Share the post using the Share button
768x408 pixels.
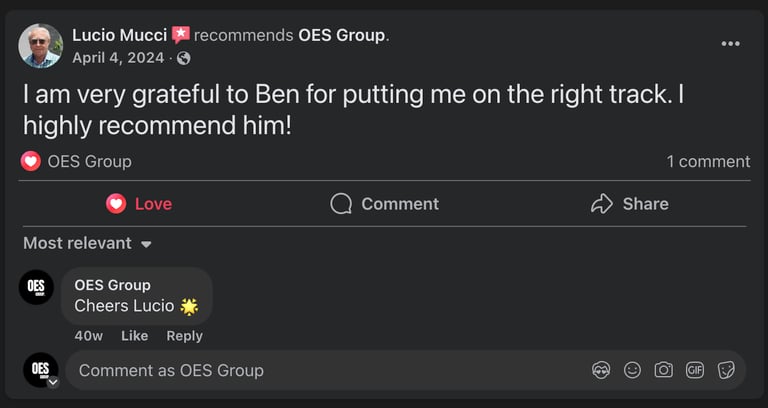click(x=630, y=204)
